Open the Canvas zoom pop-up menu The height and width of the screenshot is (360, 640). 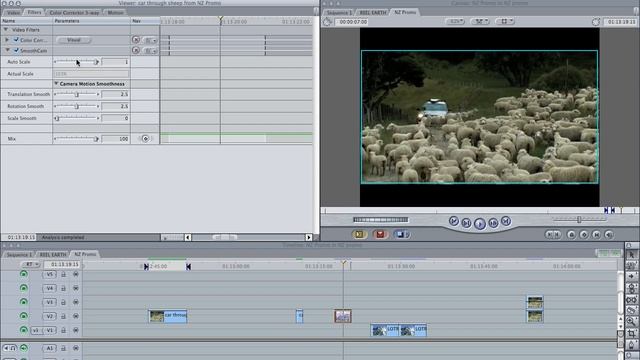(455, 21)
